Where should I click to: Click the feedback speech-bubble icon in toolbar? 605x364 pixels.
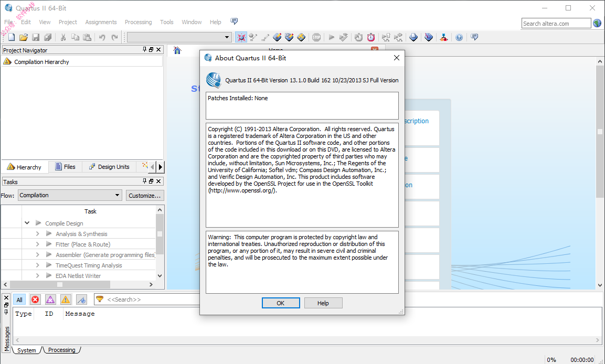[474, 37]
